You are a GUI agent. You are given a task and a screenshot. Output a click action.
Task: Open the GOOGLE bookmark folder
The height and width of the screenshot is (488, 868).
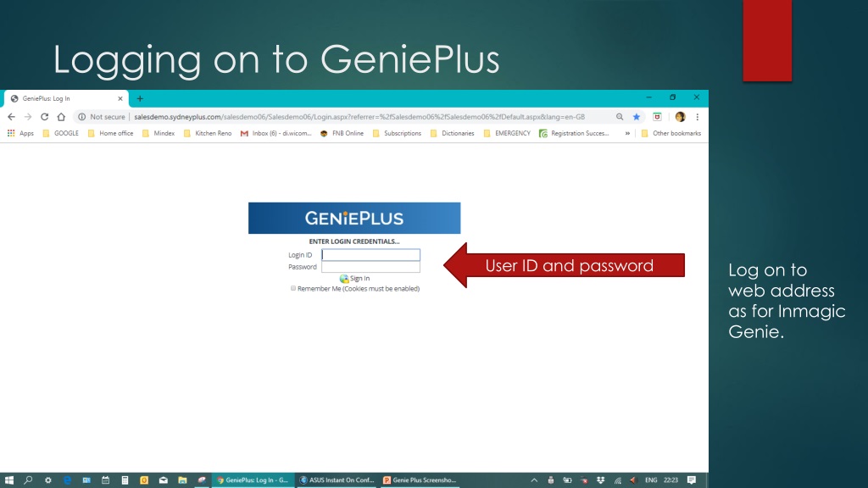[61, 133]
